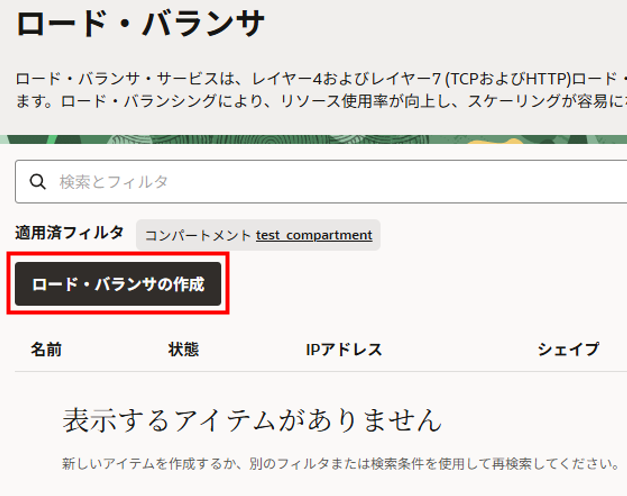This screenshot has width=627, height=496.
Task: Open the test_compartment link
Action: (314, 236)
